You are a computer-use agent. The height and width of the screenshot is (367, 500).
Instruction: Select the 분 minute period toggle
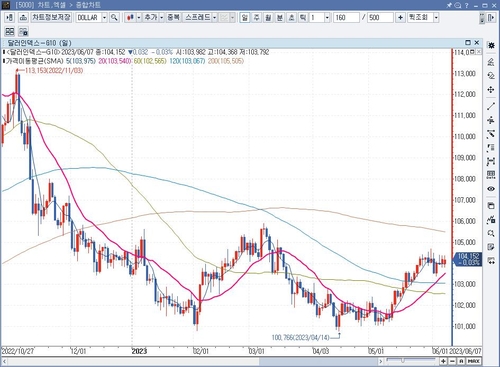pos(280,17)
